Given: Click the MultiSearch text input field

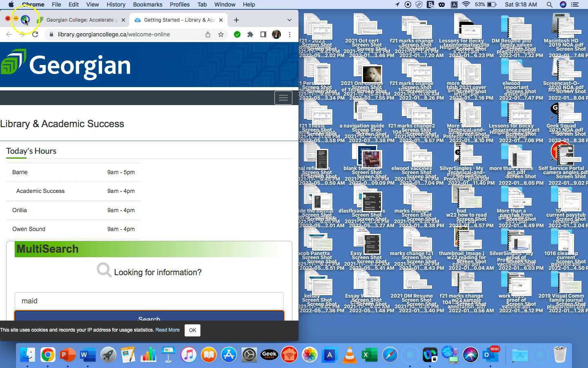Looking at the screenshot, I should point(149,301).
